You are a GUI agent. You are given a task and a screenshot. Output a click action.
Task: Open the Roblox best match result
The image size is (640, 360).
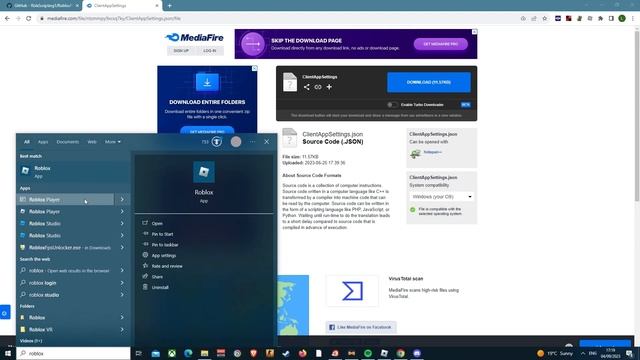pos(73,171)
